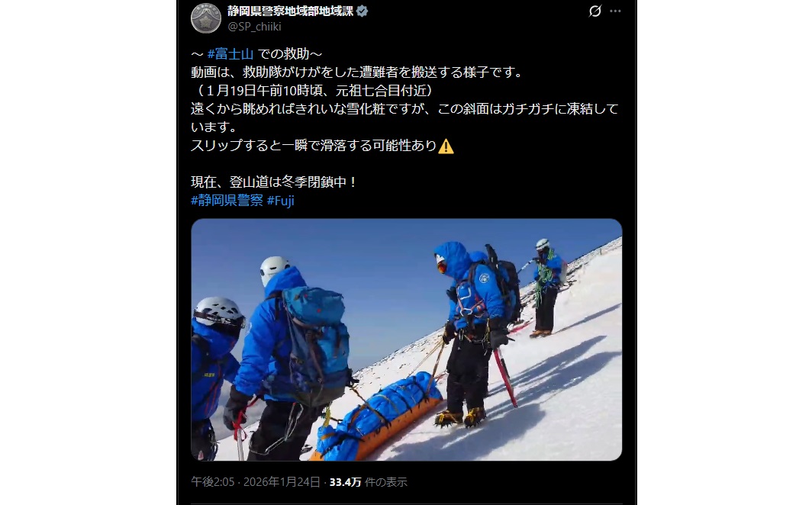Click the rescuer standing at the upper right
Image resolution: width=812 pixels, height=505 pixels.
tap(547, 288)
